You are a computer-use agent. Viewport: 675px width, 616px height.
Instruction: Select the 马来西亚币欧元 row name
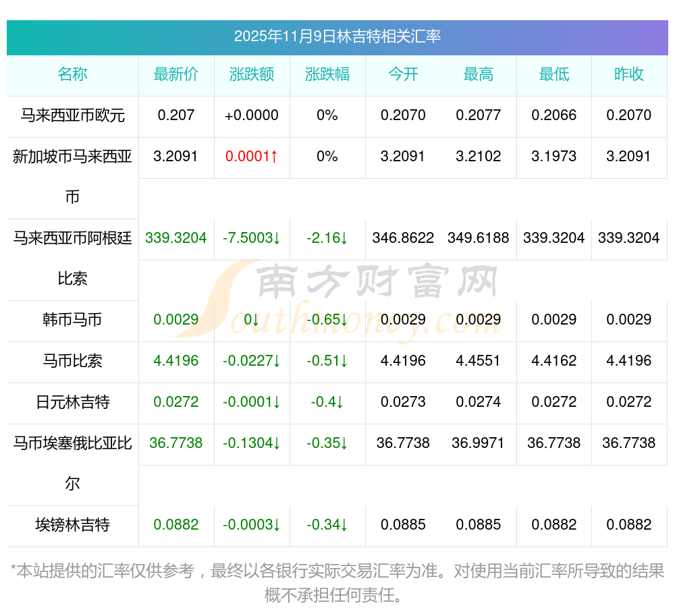72,115
